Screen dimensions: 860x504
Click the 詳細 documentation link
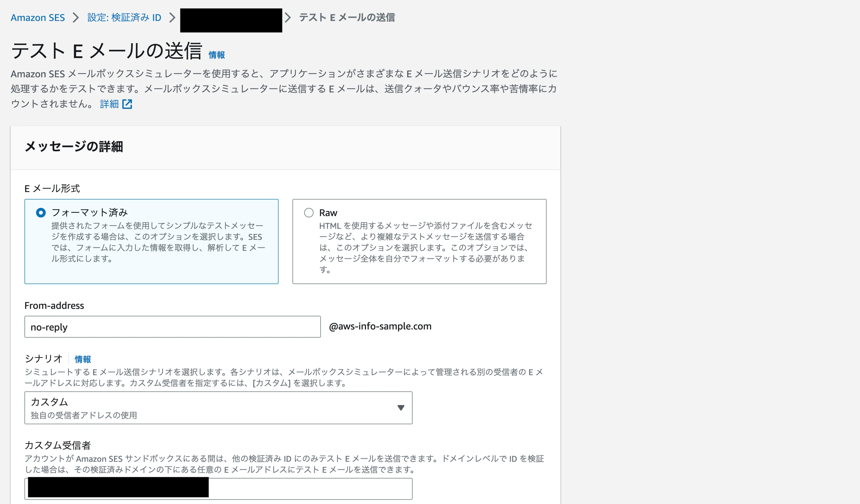tap(110, 103)
